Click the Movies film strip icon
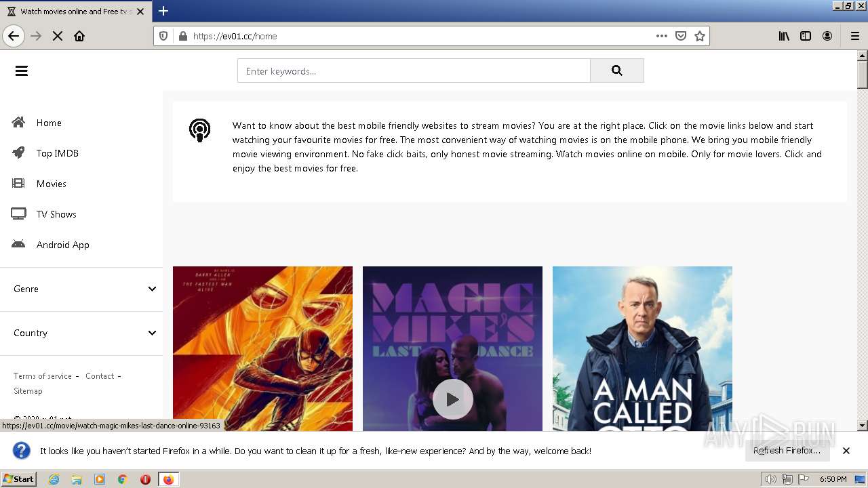The image size is (868, 488). tap(18, 184)
